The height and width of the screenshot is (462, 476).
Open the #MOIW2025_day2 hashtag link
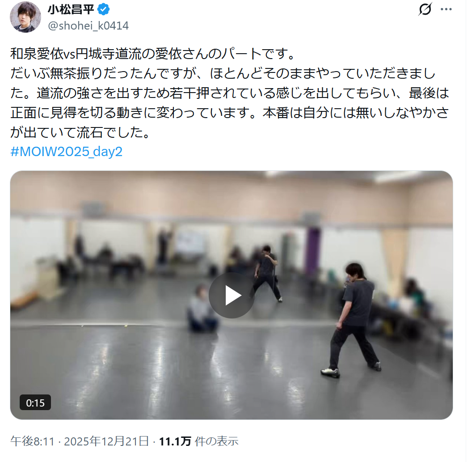67,152
